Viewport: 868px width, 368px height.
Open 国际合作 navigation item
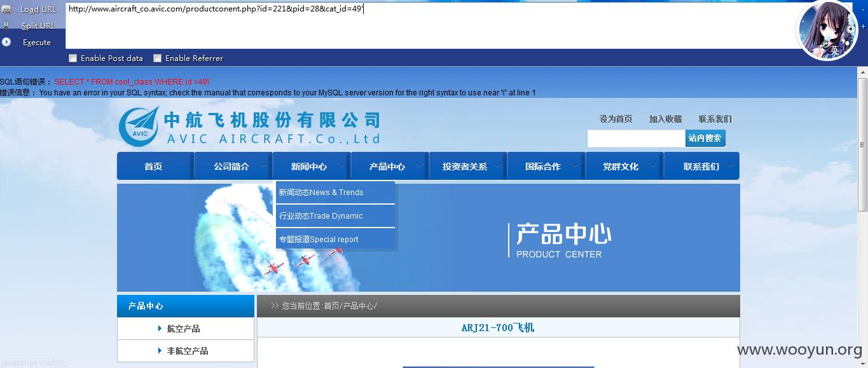coord(543,167)
